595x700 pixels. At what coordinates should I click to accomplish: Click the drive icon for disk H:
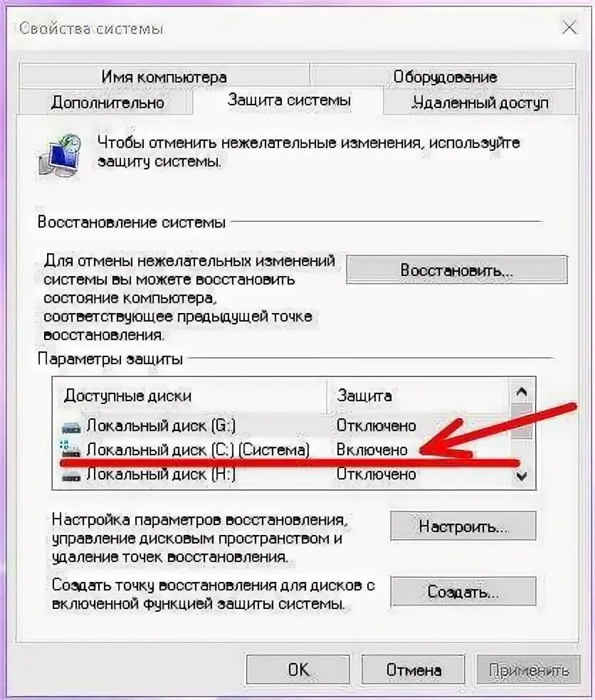pos(71,476)
